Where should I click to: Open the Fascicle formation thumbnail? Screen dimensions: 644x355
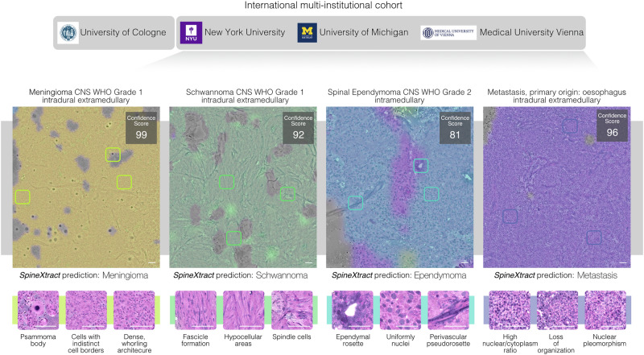pyautogui.click(x=196, y=310)
